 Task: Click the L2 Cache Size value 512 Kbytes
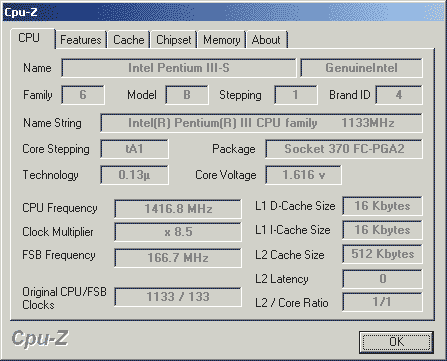coord(382,254)
